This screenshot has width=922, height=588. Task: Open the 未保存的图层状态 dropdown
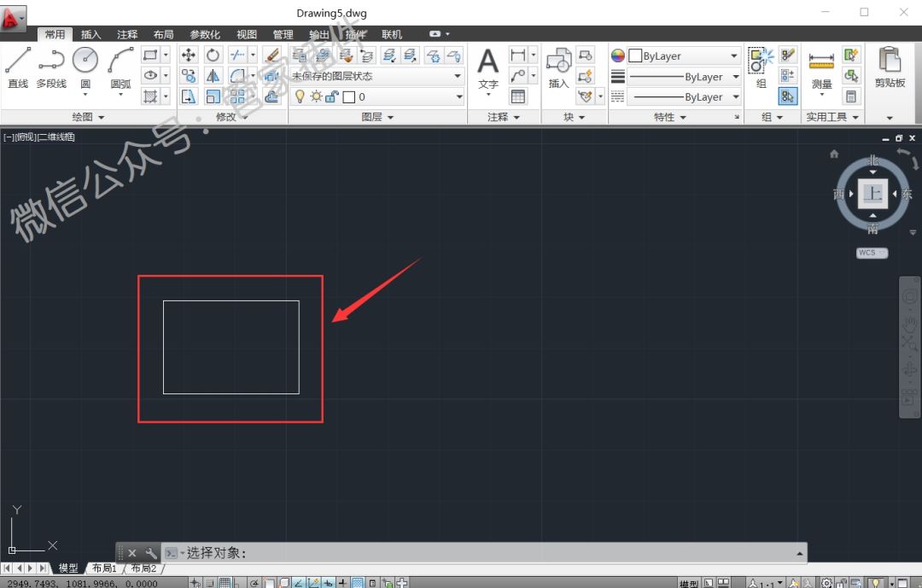pyautogui.click(x=376, y=76)
